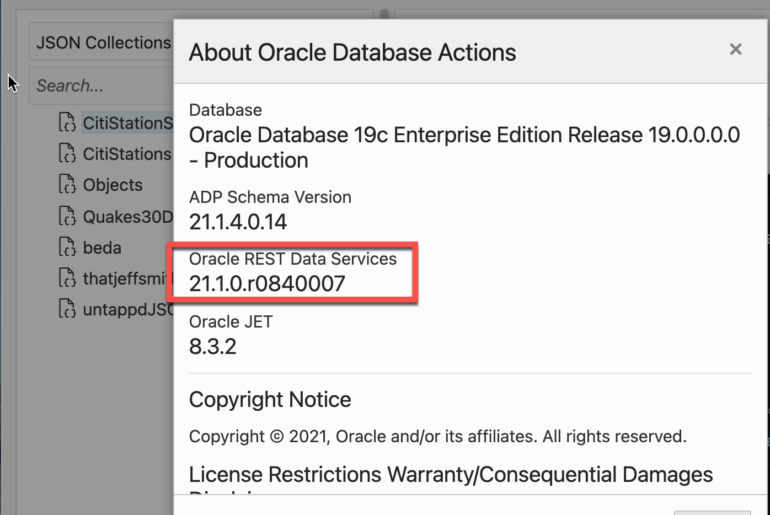The height and width of the screenshot is (515, 770).
Task: Click the highlighted CitiStationS collection icon
Action: (x=67, y=123)
